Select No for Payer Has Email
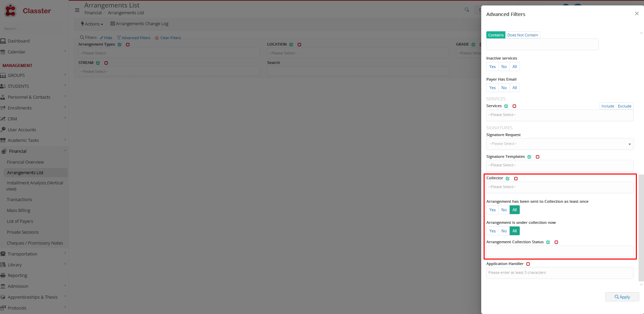Viewport: 644px width, 314px height. pos(504,88)
